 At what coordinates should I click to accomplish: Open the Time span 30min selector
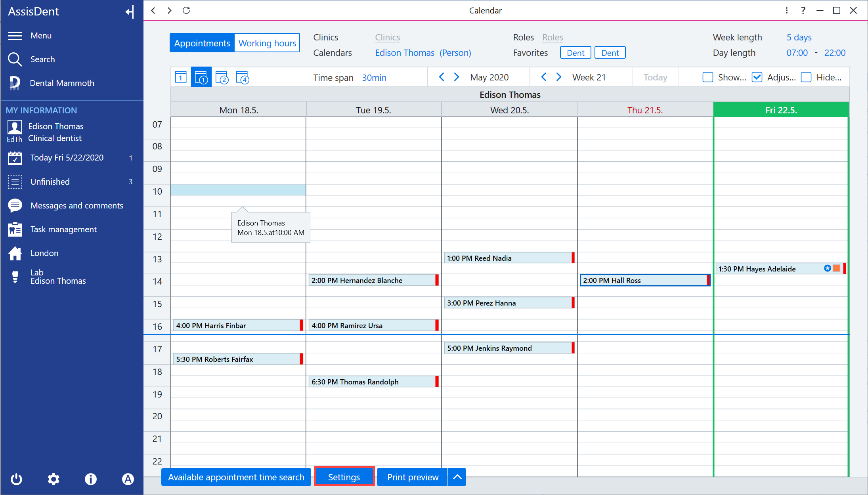(x=374, y=78)
